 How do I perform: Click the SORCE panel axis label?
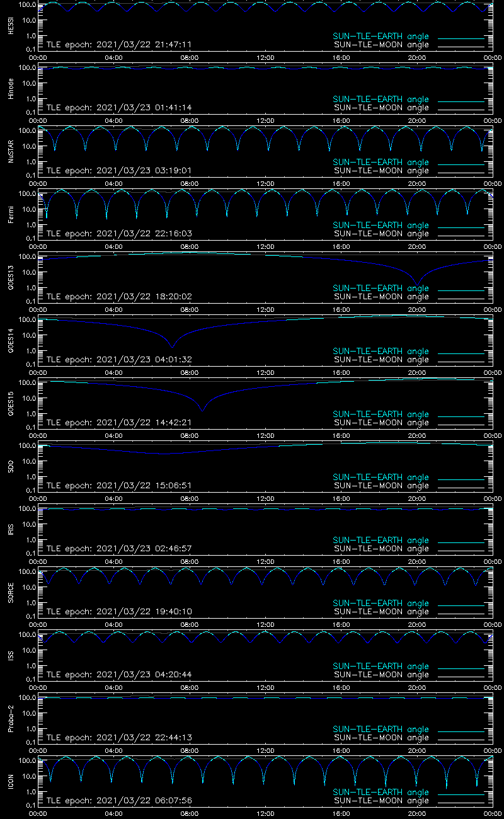click(x=11, y=593)
